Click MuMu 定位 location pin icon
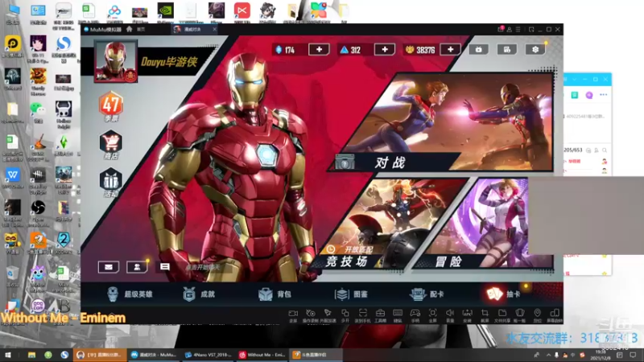 (x=537, y=315)
